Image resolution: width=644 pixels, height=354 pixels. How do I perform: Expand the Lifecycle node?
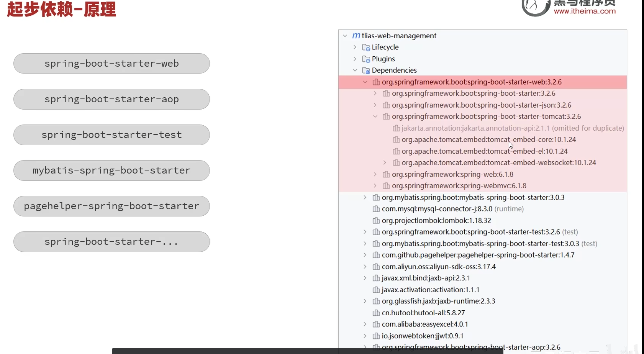tap(355, 47)
